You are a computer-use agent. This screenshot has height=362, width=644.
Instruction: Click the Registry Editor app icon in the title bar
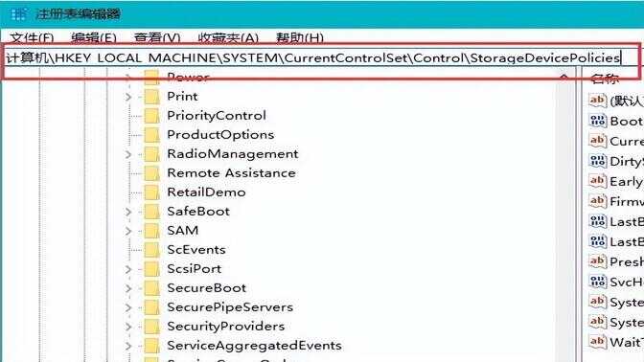[x=18, y=14]
